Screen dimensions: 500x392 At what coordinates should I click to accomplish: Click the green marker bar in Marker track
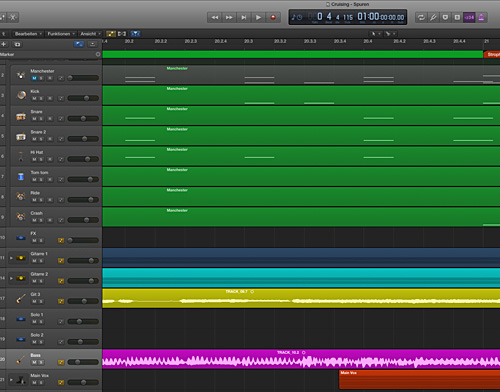[293, 54]
